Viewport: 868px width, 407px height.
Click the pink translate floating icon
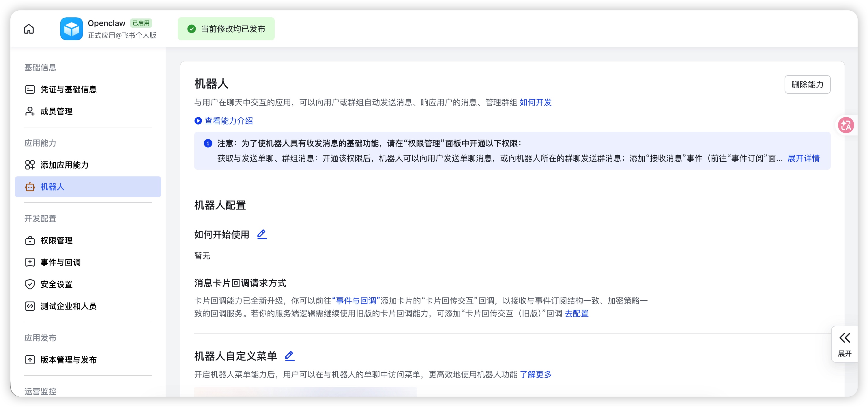click(846, 126)
